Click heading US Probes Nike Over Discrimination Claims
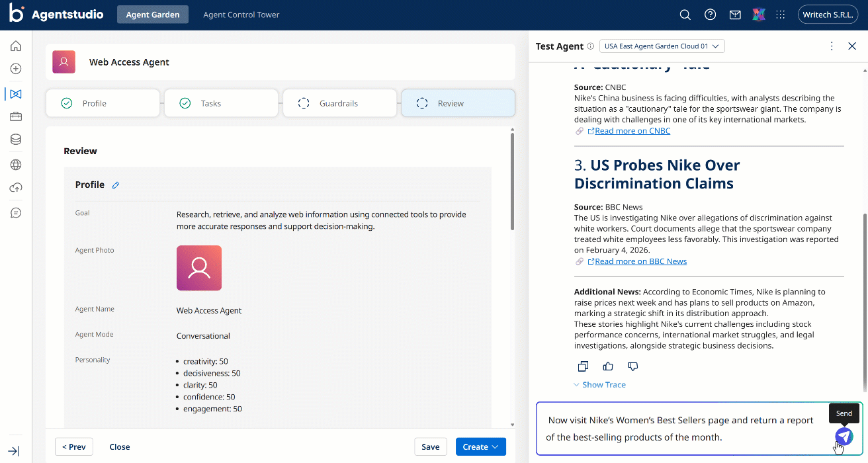The height and width of the screenshot is (463, 868). 657,174
